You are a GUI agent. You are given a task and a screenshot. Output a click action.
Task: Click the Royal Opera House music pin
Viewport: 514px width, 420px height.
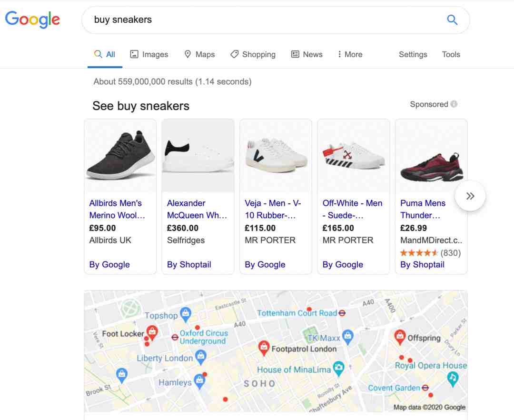pyautogui.click(x=453, y=379)
